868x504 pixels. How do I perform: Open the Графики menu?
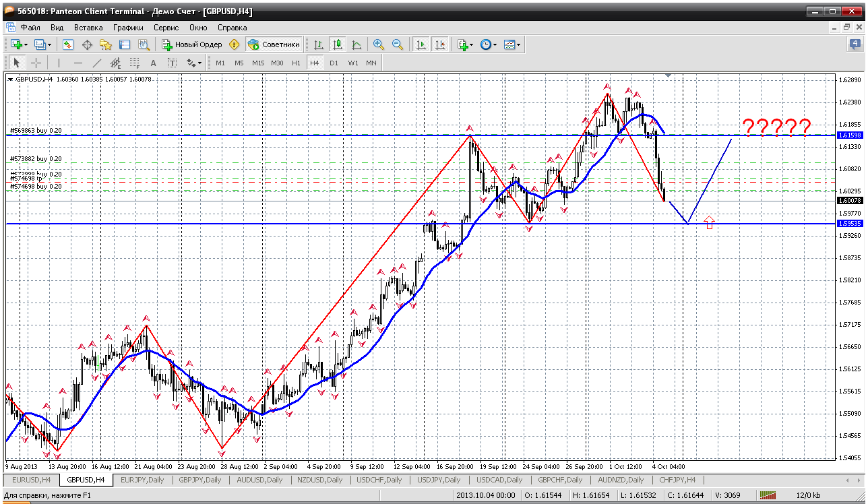coord(128,28)
